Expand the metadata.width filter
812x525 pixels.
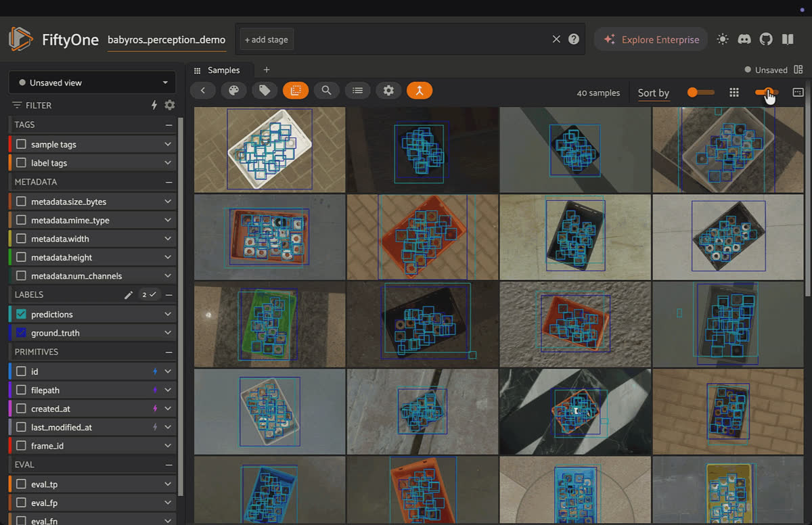[168, 239]
